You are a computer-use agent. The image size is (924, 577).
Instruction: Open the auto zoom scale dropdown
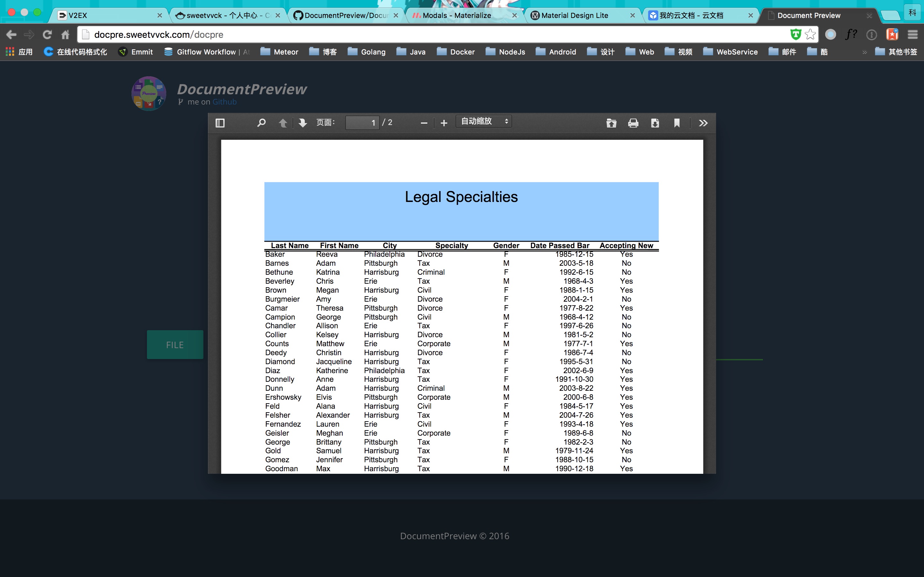[x=484, y=122]
